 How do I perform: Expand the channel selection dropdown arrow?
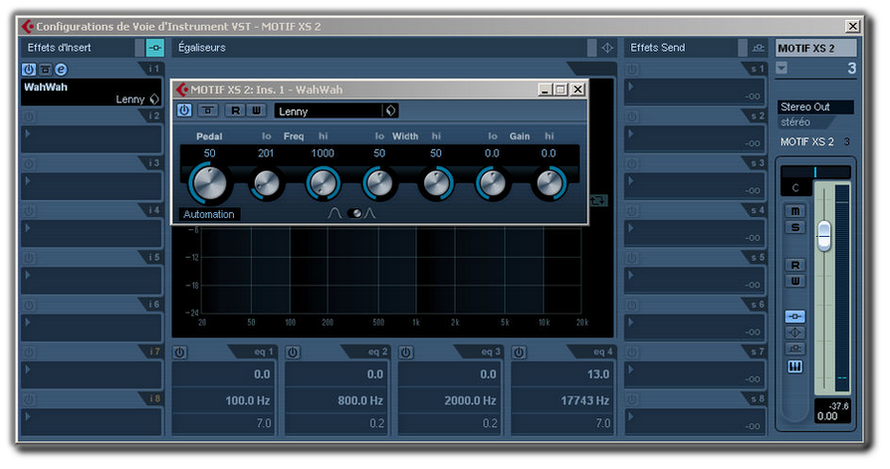[x=782, y=68]
